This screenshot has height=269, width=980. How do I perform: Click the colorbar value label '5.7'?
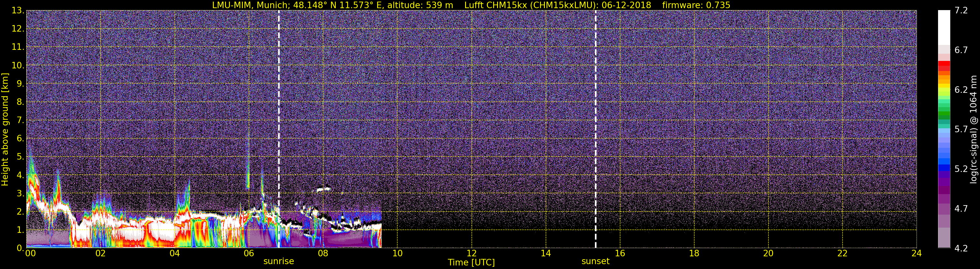click(x=961, y=130)
